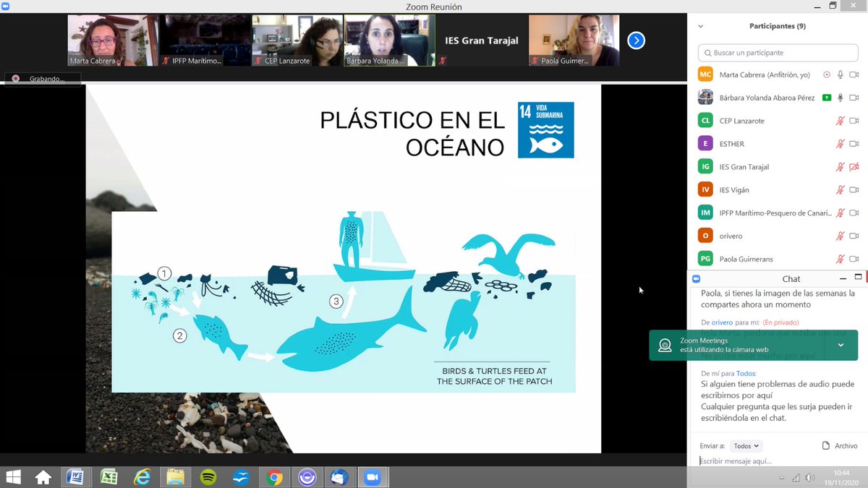Viewport: 868px width, 488px height.
Task: Click ESTHER's camera icon
Action: 854,144
